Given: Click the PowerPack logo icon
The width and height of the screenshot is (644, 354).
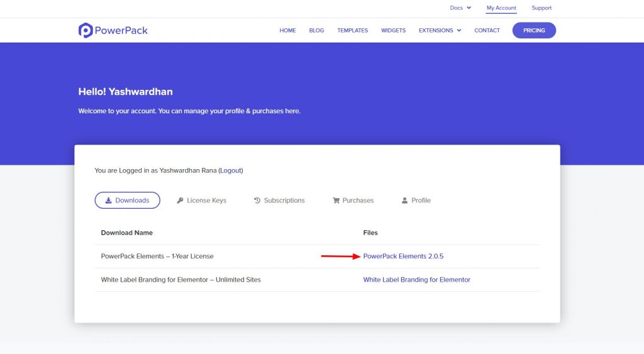Looking at the screenshot, I should tap(86, 30).
